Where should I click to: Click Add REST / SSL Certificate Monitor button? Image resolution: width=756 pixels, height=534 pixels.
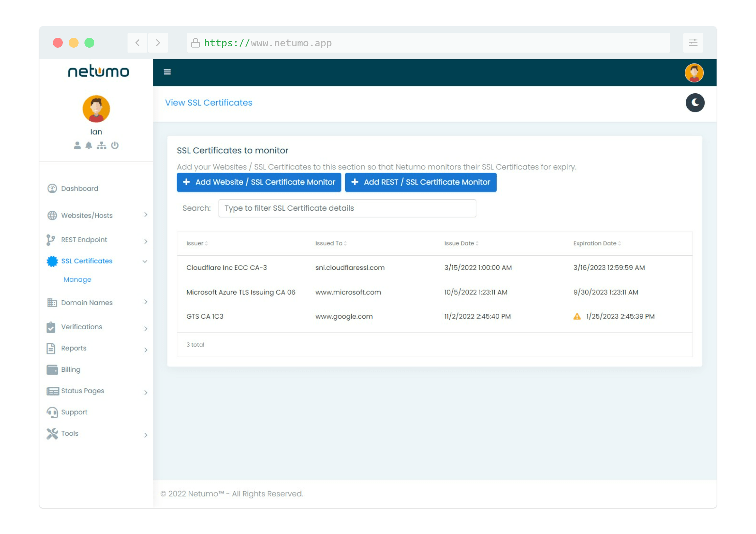point(420,182)
